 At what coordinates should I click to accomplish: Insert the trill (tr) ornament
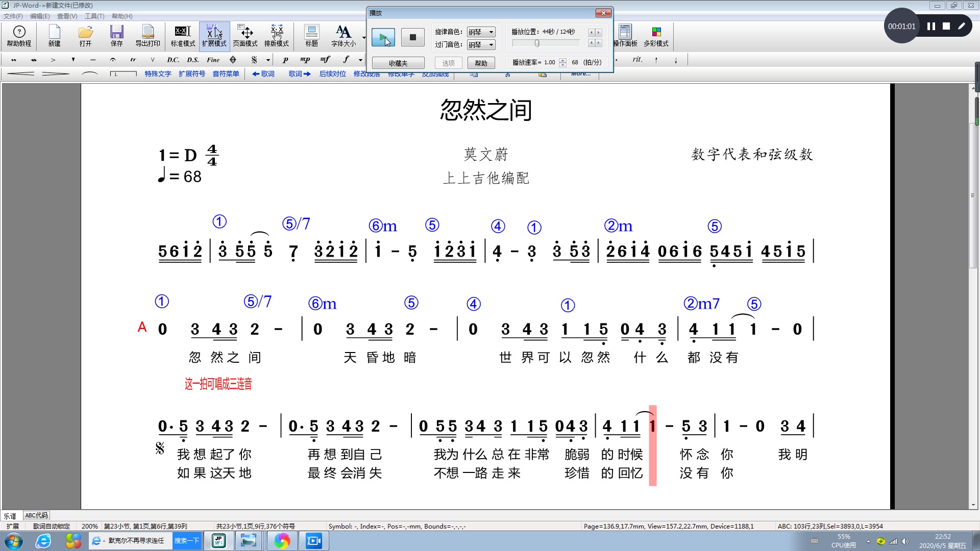coord(133,60)
